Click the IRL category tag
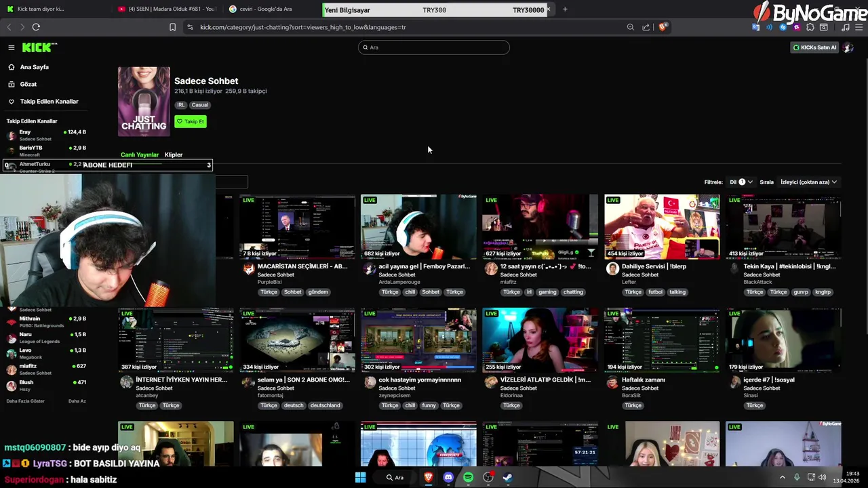This screenshot has width=868, height=488. (180, 105)
